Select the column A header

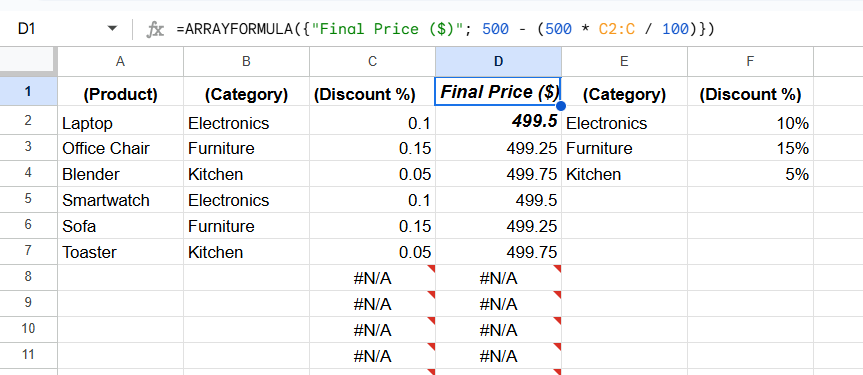coord(121,62)
